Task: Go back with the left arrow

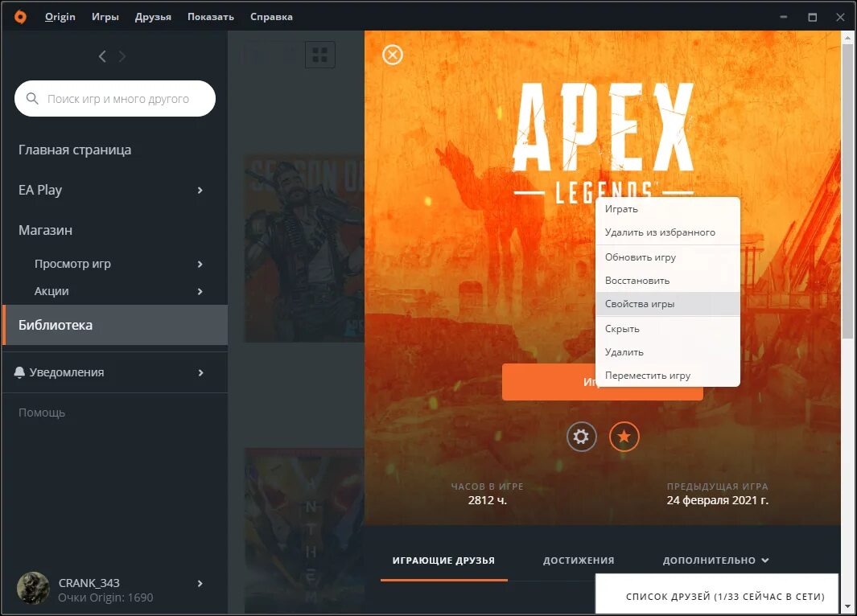Action: point(102,56)
